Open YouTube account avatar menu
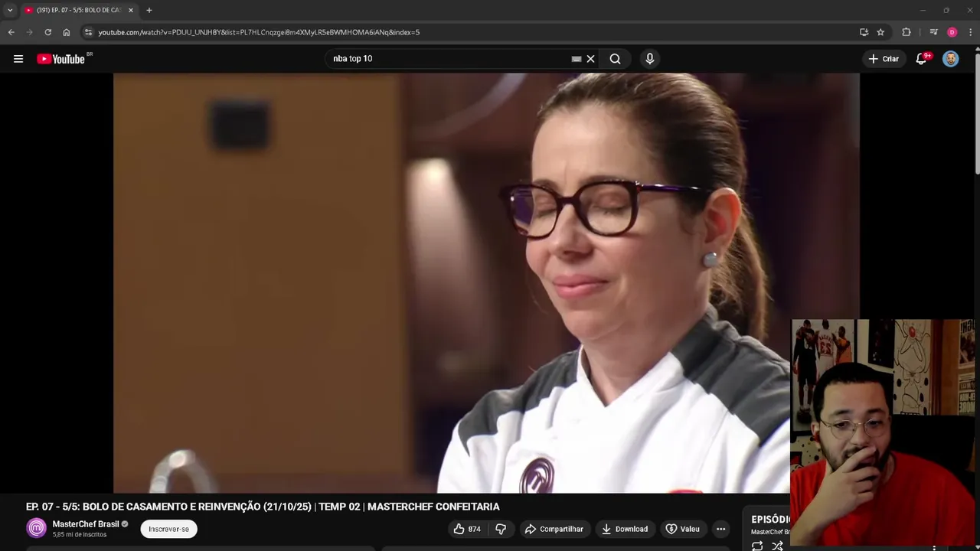Viewport: 980px width, 551px height. (950, 59)
